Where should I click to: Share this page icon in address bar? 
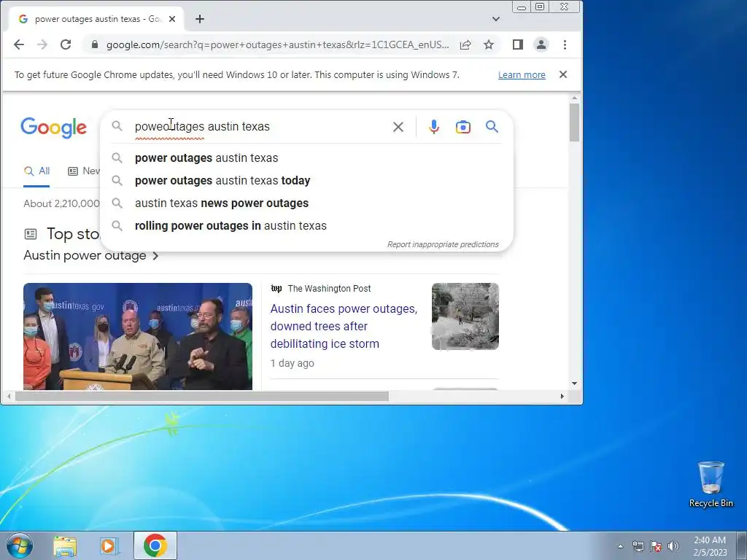465,44
